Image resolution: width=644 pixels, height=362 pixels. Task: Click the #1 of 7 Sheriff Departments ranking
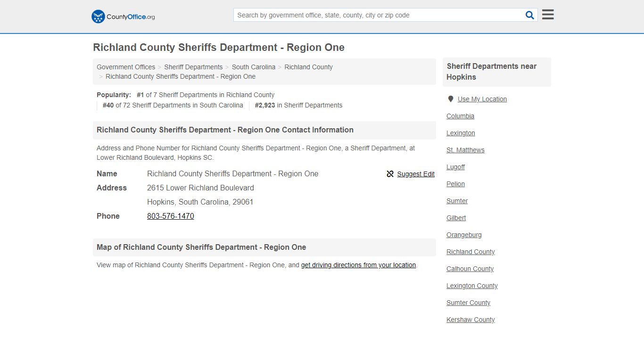tap(206, 95)
